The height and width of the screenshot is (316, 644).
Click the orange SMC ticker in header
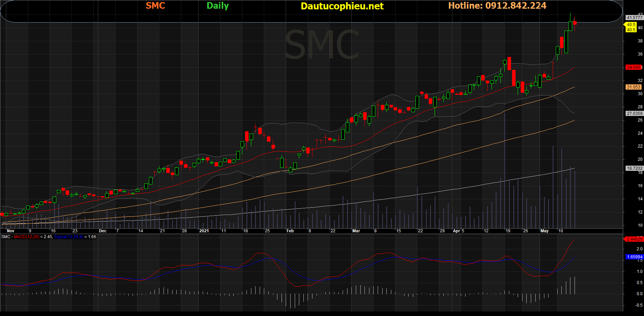(x=155, y=6)
